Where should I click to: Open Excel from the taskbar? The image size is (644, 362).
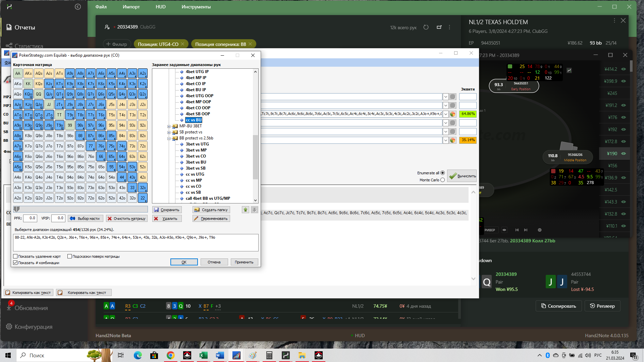(x=204, y=355)
